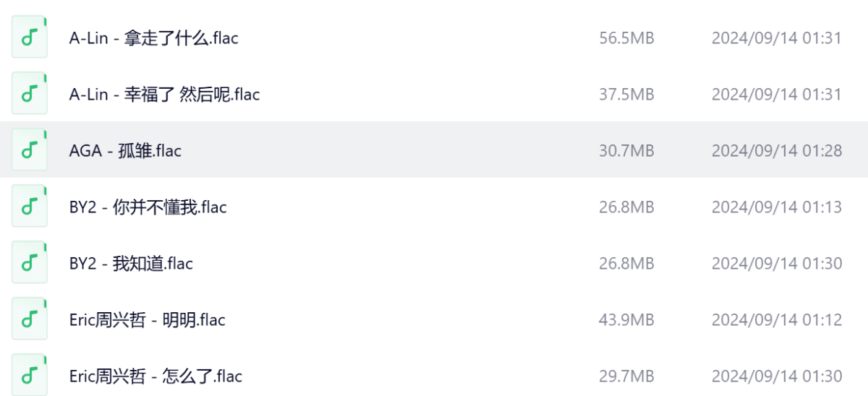Click the 29.7MB file size
This screenshot has height=396, width=868.
(626, 376)
